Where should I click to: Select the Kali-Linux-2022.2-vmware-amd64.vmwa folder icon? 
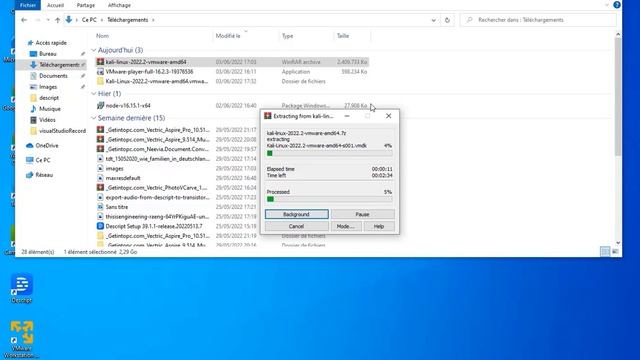coord(100,81)
